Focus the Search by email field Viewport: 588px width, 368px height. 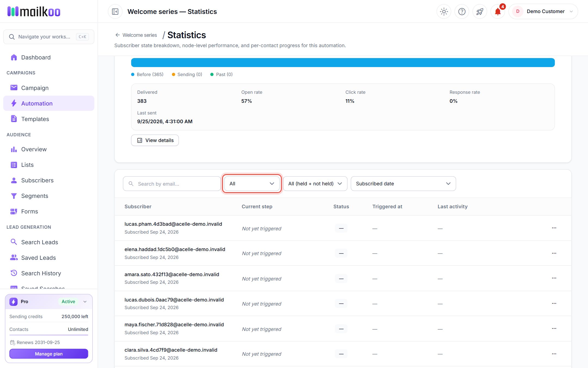[x=172, y=183]
